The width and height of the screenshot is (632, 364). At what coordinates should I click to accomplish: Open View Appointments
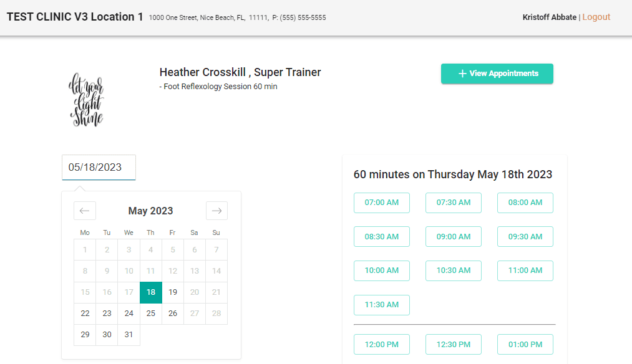tap(497, 74)
